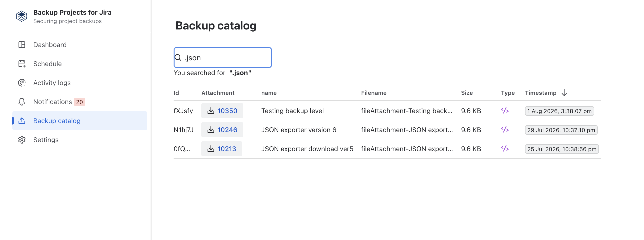Click the Notifications bell icon
644x240 pixels.
click(x=22, y=102)
